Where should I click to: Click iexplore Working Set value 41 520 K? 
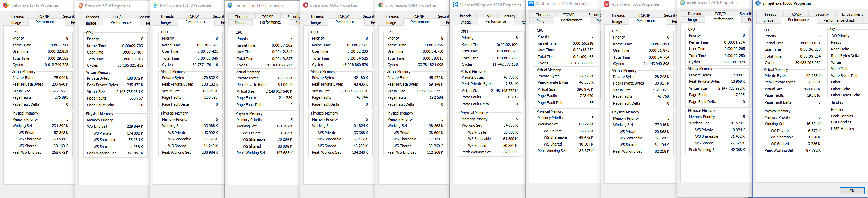pyautogui.click(x=738, y=123)
